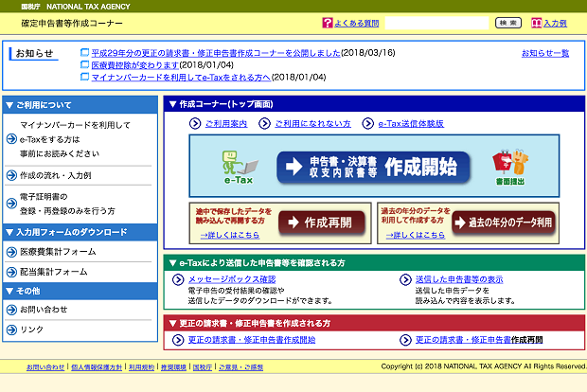Click the green e-Tax mascot laptop icon
The height and width of the screenshot is (392, 587).
point(240,167)
